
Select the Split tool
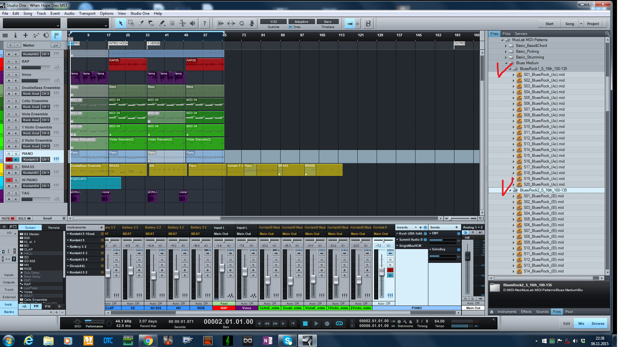point(141,23)
